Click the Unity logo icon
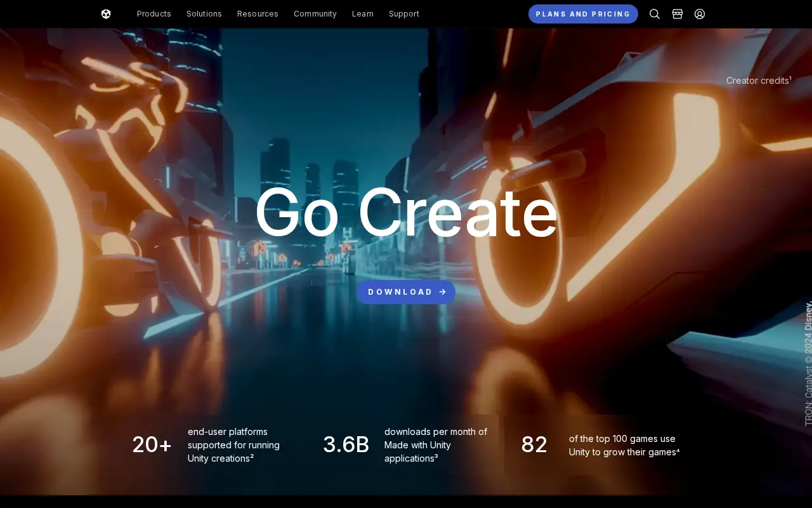Image resolution: width=812 pixels, height=508 pixels. 106,14
